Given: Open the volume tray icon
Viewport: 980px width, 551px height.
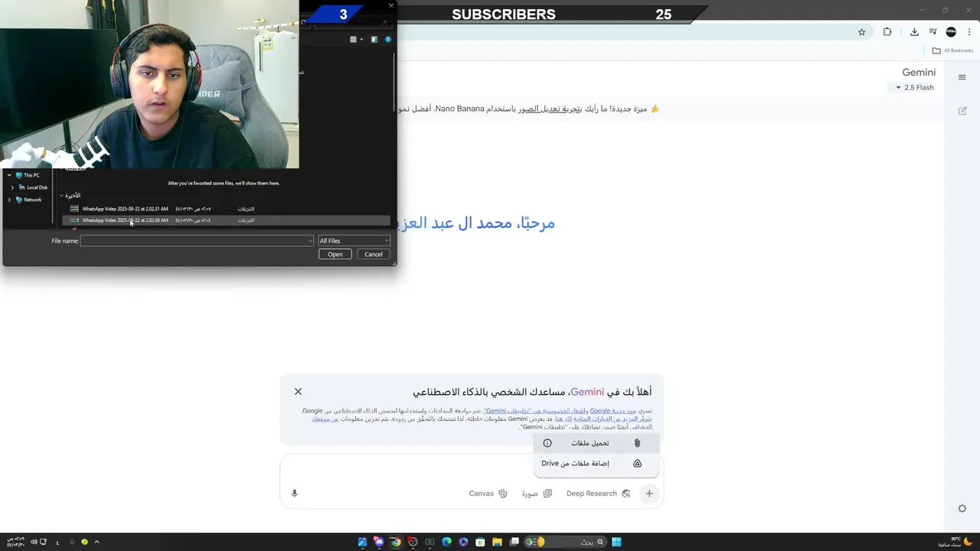Looking at the screenshot, I should (x=34, y=542).
